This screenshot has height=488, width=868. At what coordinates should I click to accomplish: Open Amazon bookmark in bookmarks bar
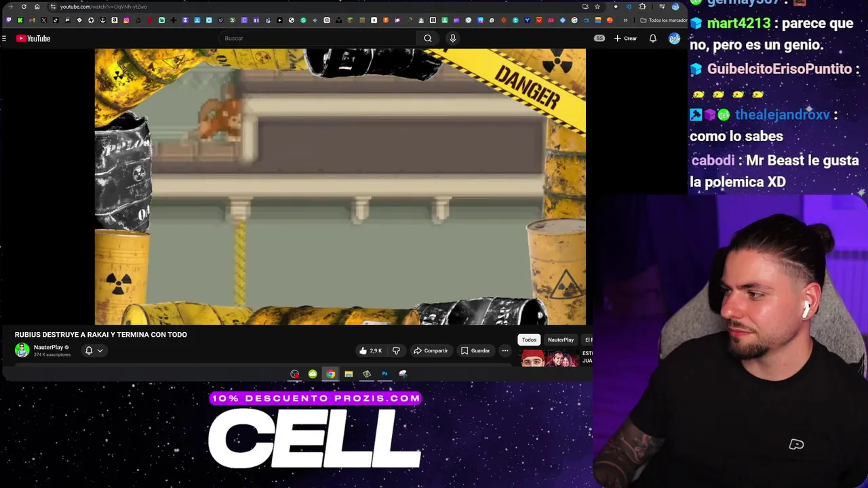coord(115,20)
